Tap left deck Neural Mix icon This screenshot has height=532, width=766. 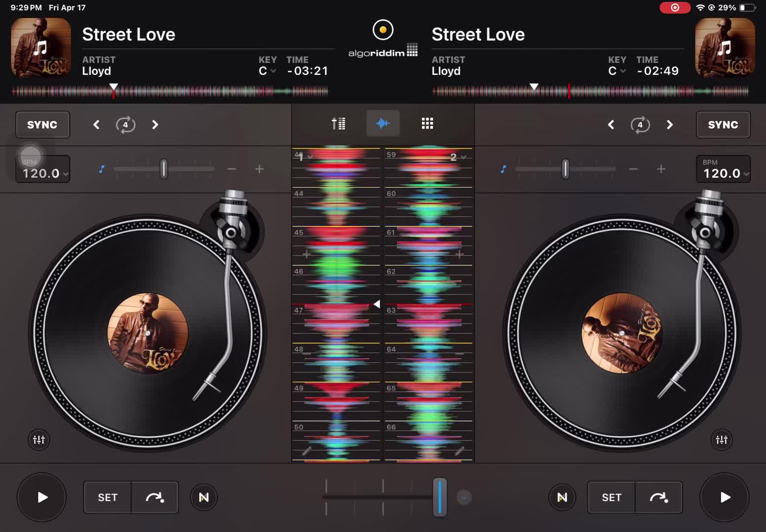204,498
